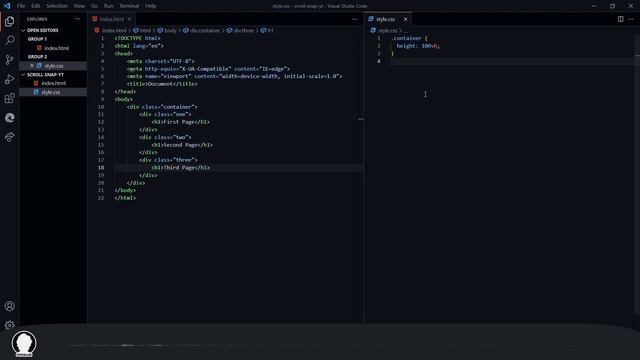Open index.html in the SCROLL-SNAP-YT folder
Screen dimensions: 640x360
[53, 83]
